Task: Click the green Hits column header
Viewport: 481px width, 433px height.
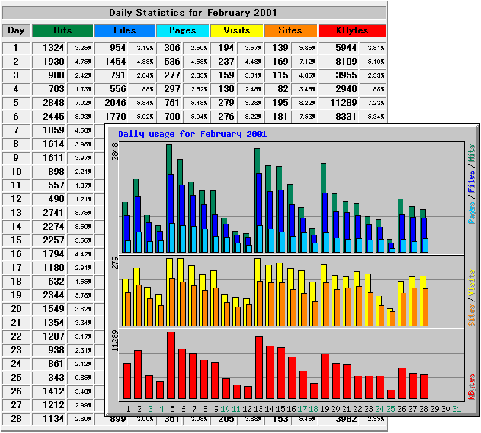Action: point(62,30)
